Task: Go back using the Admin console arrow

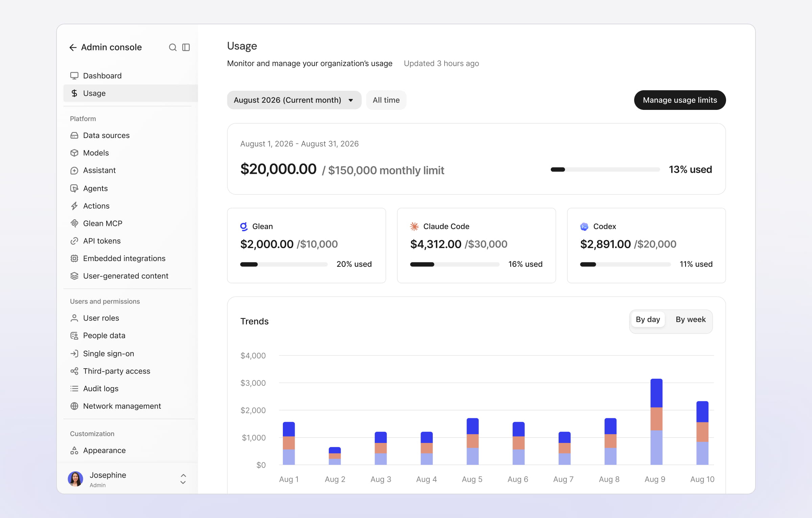Action: point(73,47)
